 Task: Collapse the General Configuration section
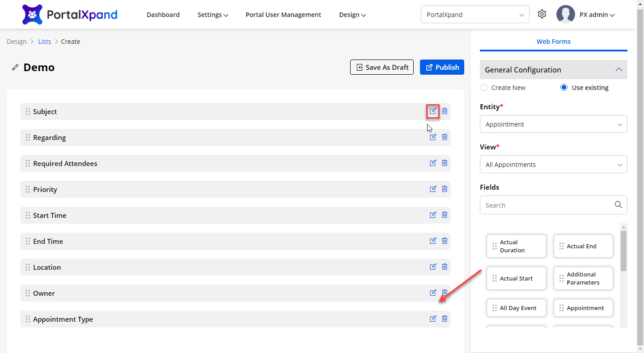pos(619,70)
